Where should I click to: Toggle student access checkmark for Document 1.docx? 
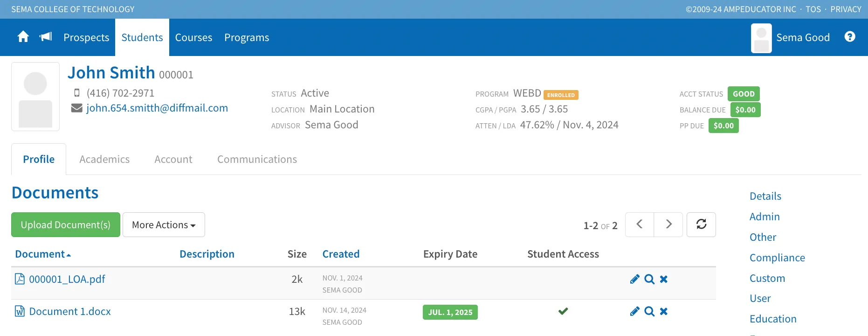pos(563,311)
